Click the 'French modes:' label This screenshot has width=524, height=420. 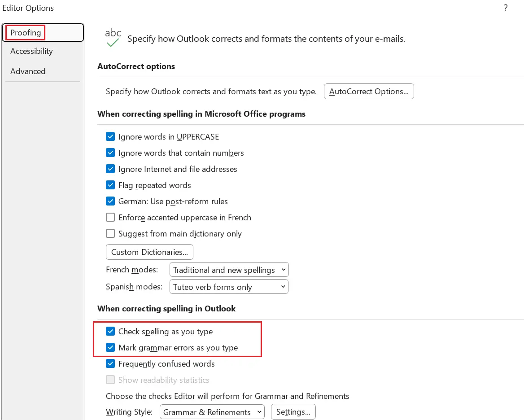pyautogui.click(x=132, y=270)
